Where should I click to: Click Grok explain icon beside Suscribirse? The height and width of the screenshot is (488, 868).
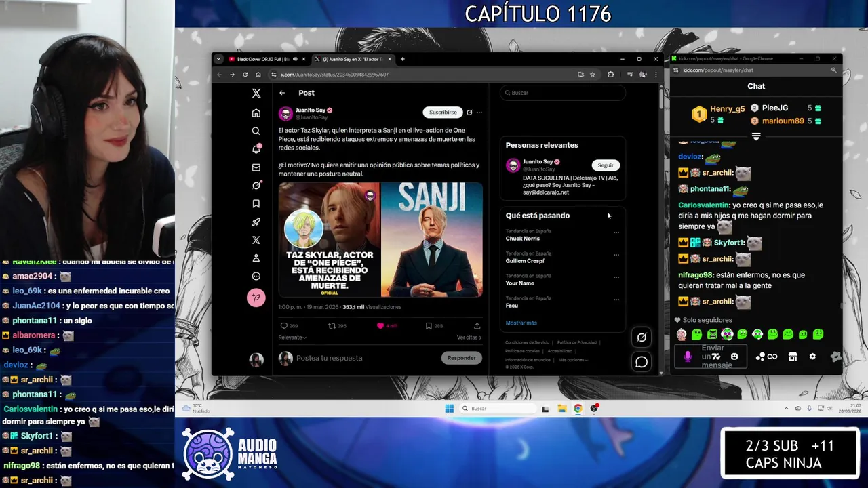pos(469,113)
